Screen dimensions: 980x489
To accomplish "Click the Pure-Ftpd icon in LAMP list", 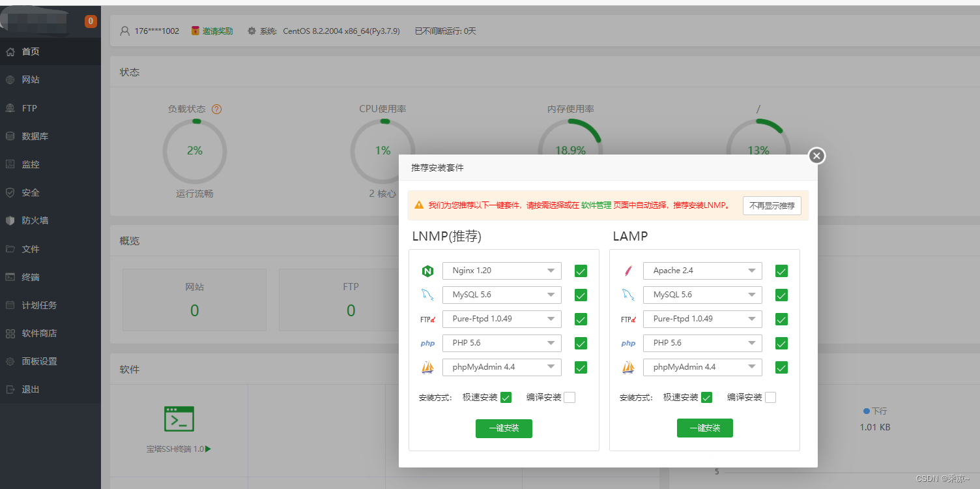I will click(628, 319).
